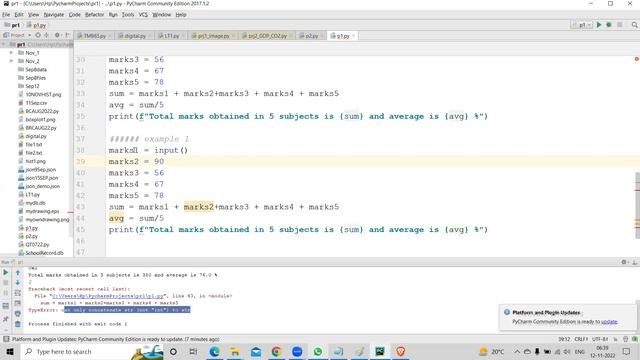The height and width of the screenshot is (360, 640).
Task: Open the Tools menu
Action: [128, 15]
